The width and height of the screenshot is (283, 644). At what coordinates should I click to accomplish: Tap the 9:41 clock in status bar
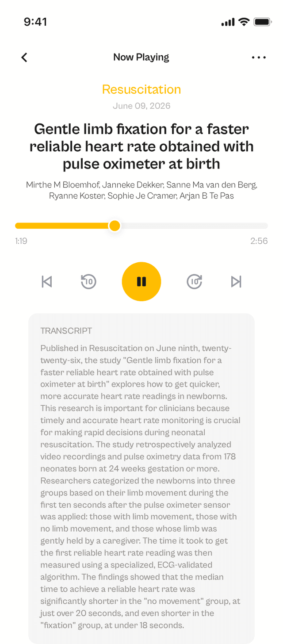pos(35,22)
